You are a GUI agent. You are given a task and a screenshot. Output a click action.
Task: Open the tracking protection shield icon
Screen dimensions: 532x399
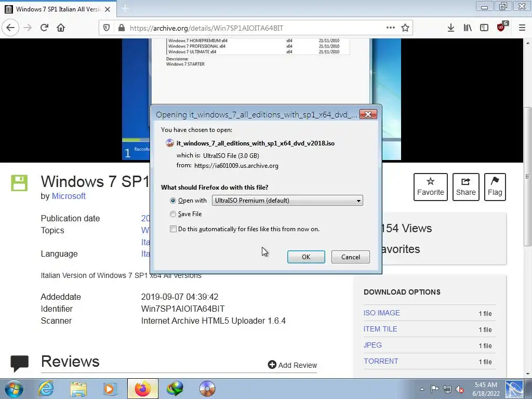click(107, 28)
